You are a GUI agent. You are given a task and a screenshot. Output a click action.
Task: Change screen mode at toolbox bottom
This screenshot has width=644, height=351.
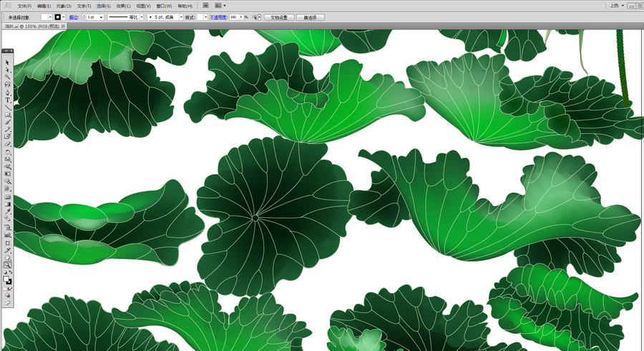(x=7, y=303)
